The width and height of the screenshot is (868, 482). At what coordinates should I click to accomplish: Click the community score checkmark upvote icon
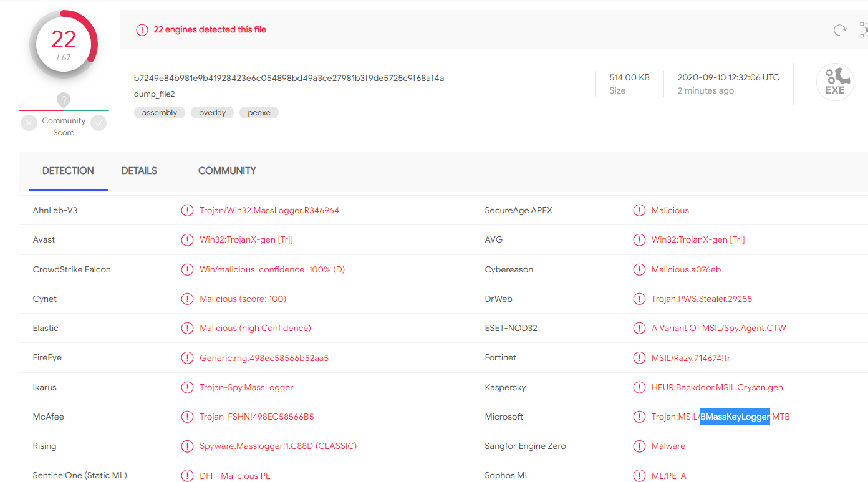[x=99, y=123]
